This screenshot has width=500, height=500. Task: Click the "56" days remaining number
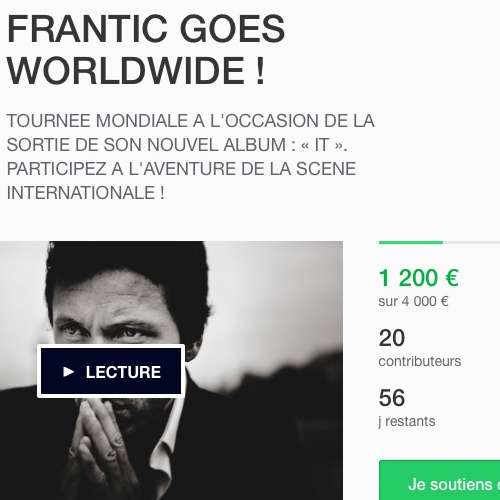coord(392,398)
